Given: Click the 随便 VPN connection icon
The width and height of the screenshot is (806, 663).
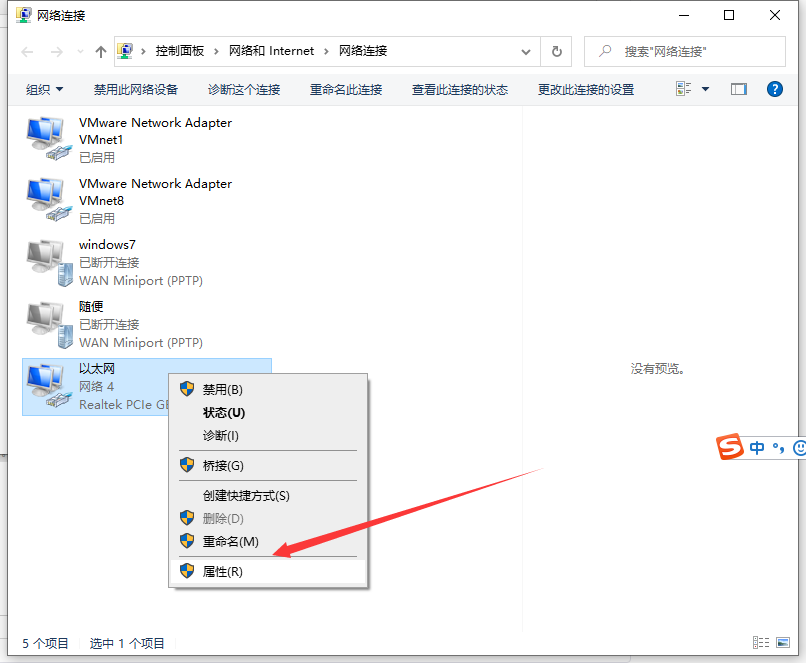Looking at the screenshot, I should click(x=48, y=324).
